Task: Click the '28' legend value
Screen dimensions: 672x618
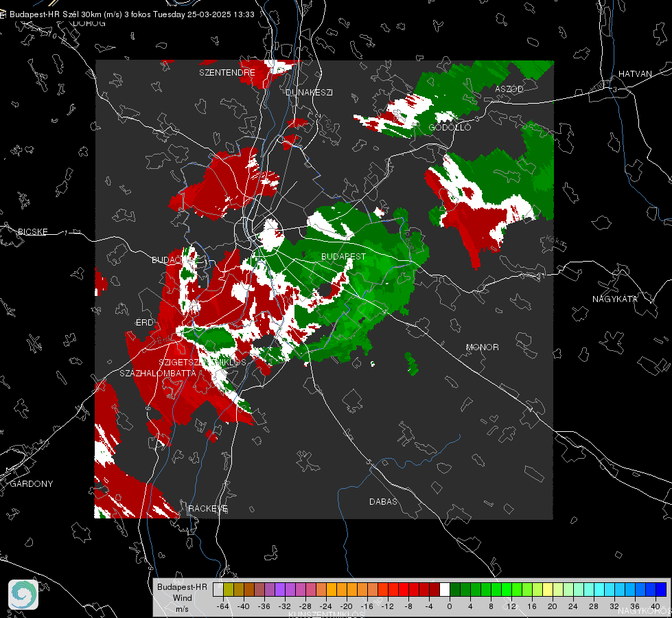Action: point(594,606)
